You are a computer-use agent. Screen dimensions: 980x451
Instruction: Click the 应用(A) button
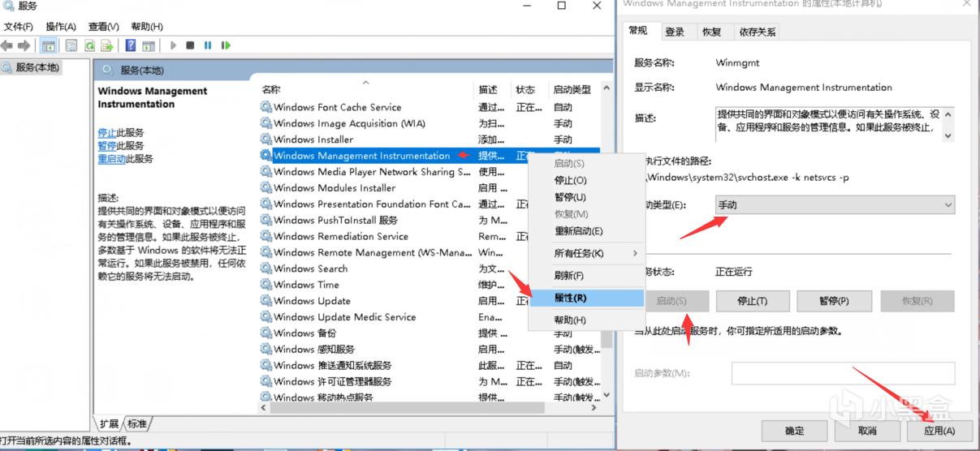939,431
